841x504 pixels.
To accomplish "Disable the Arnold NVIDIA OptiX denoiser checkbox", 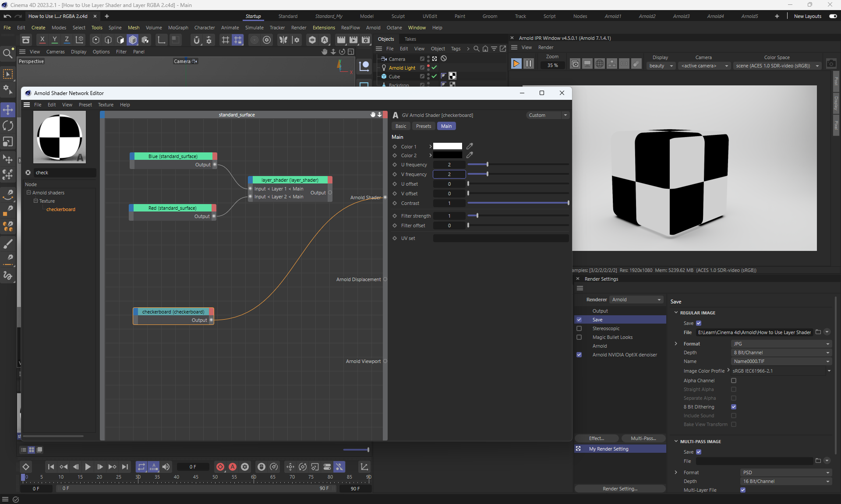I will tap(579, 355).
